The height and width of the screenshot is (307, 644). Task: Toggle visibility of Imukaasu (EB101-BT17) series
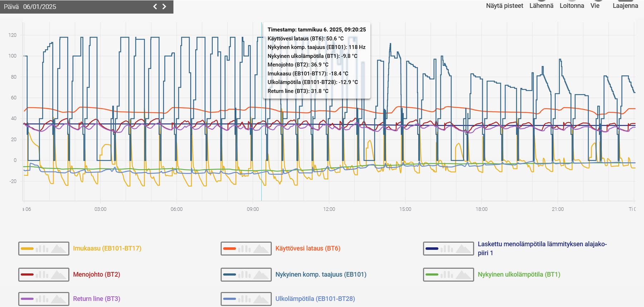pos(107,248)
